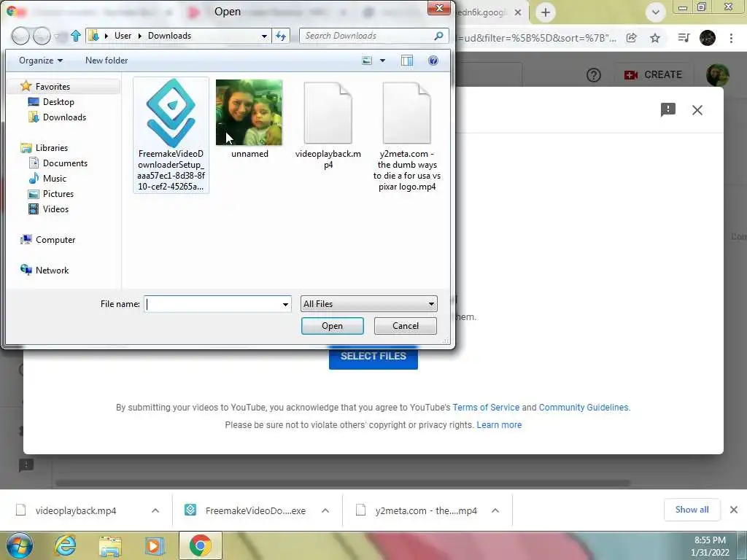The width and height of the screenshot is (747, 560).
Task: Select the videoplayback.mp4 file icon
Action: coord(328,113)
